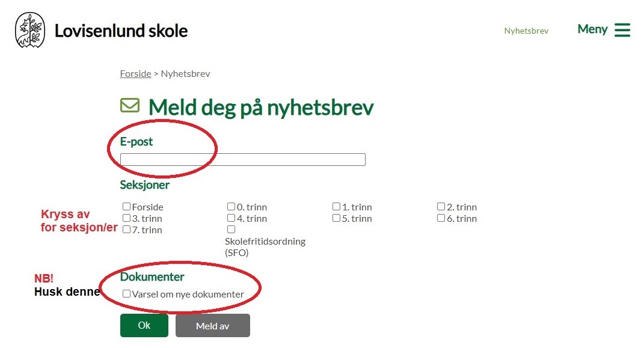Image resolution: width=644 pixels, height=348 pixels.
Task: Check the 3. trinn checkbox
Action: click(x=126, y=218)
